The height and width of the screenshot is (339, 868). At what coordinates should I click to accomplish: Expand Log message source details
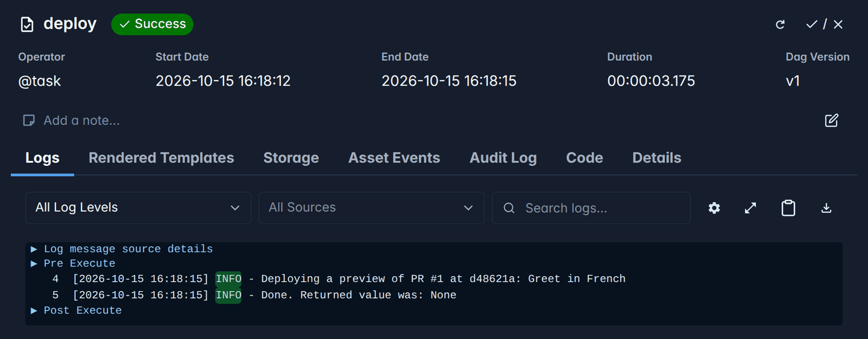pos(122,249)
